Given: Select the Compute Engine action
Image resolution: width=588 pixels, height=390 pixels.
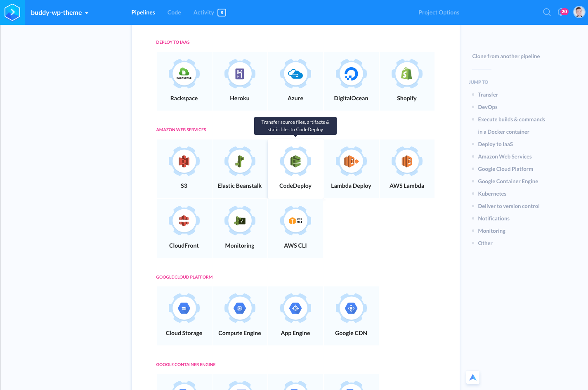Looking at the screenshot, I should coord(240,316).
